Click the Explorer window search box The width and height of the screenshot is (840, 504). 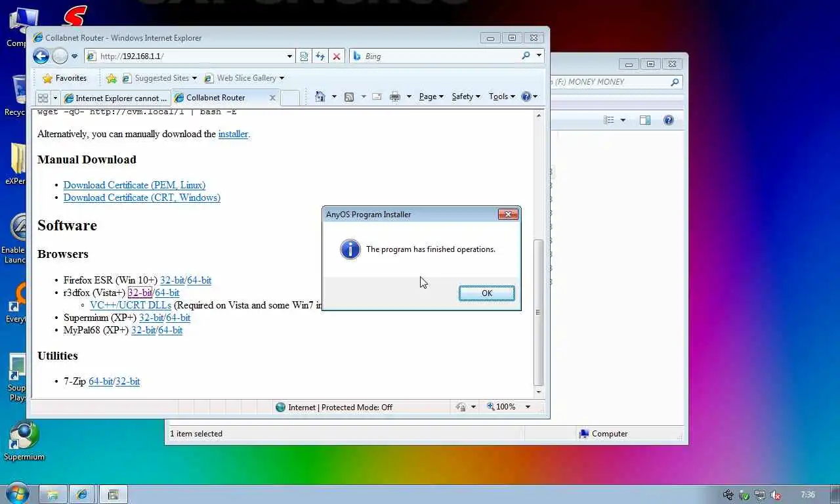click(617, 82)
